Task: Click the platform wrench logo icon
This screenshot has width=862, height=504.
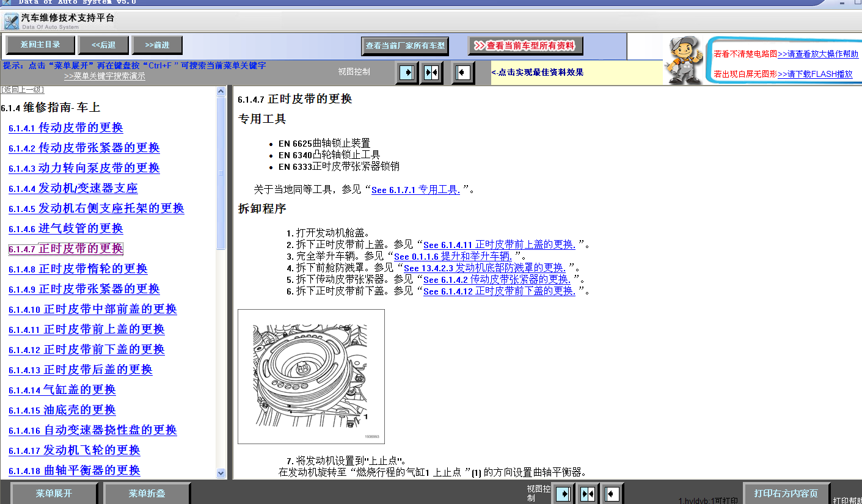Action: [11, 21]
